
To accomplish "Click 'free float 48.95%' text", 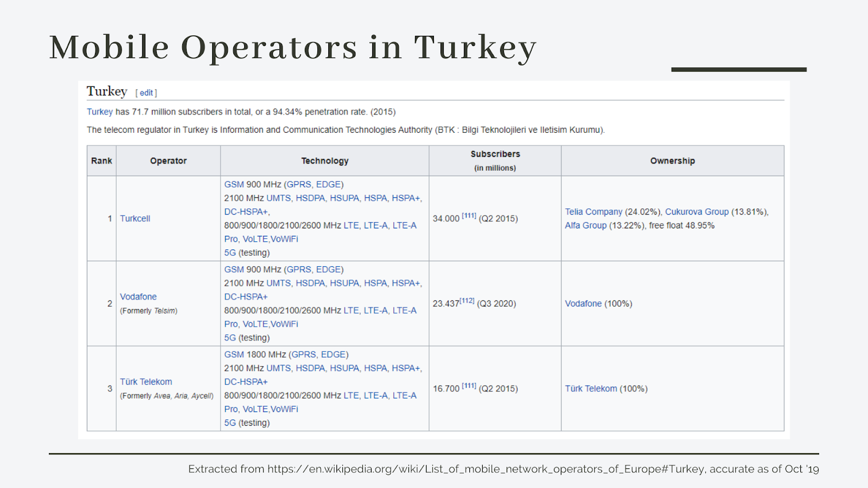I will pyautogui.click(x=681, y=226).
